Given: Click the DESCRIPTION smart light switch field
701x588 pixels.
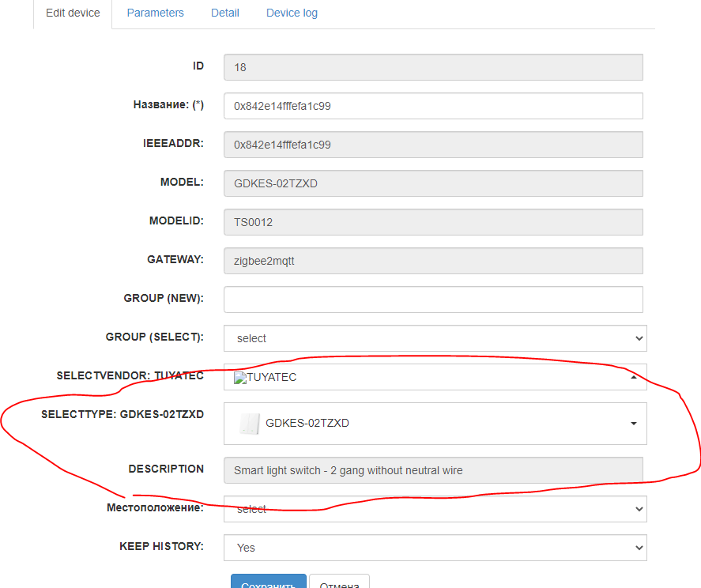Looking at the screenshot, I should (x=433, y=470).
